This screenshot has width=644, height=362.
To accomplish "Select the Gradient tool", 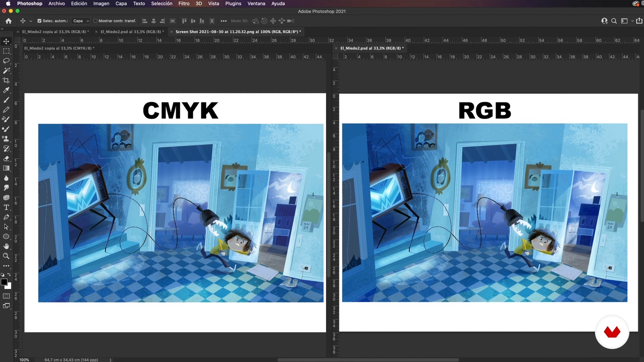I will 6,168.
